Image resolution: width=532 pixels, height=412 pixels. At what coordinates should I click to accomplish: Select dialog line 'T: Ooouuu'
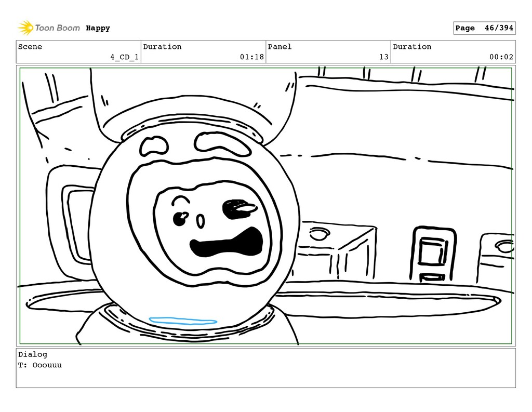(40, 365)
